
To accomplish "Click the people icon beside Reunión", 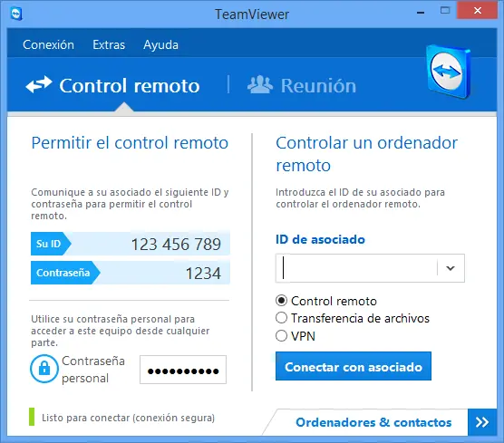I will 260,85.
